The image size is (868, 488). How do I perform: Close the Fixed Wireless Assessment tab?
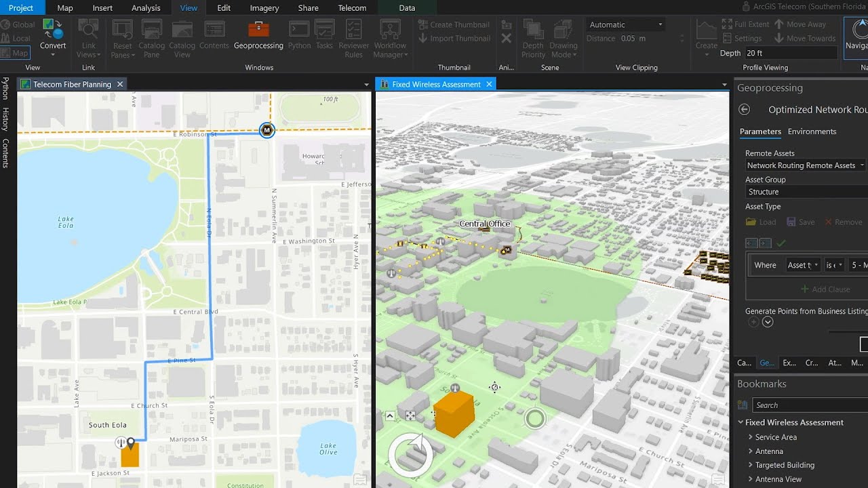pos(490,84)
